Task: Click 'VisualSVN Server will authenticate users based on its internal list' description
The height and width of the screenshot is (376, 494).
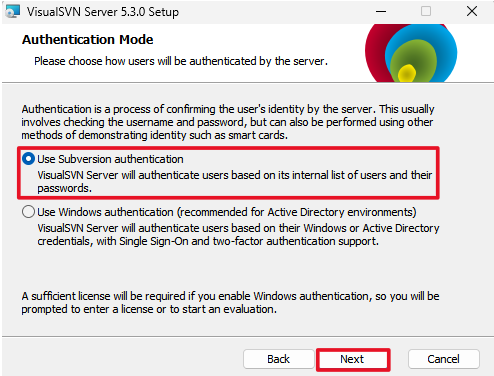Action: (235, 182)
